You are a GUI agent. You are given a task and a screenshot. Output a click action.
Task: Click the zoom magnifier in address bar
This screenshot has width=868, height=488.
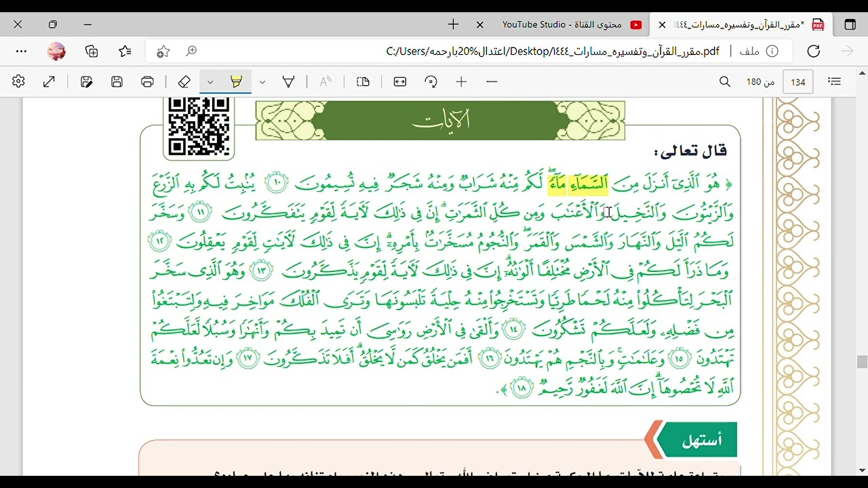(x=192, y=51)
